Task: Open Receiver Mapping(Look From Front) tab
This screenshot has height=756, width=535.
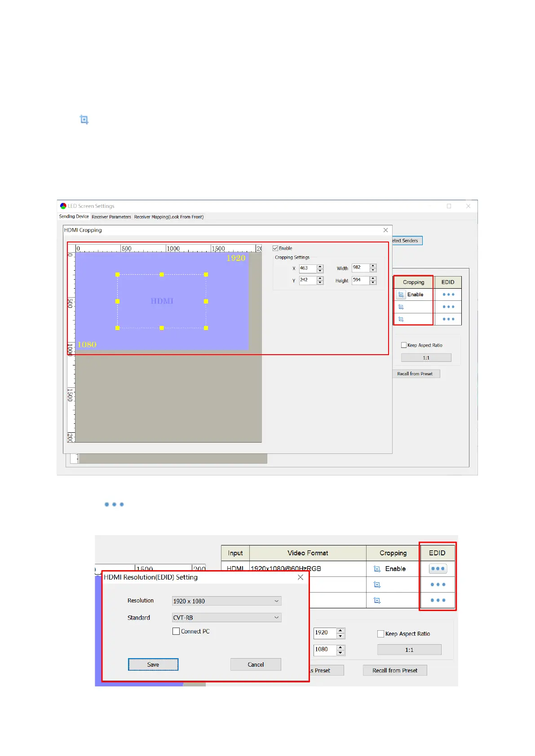Action: click(169, 217)
